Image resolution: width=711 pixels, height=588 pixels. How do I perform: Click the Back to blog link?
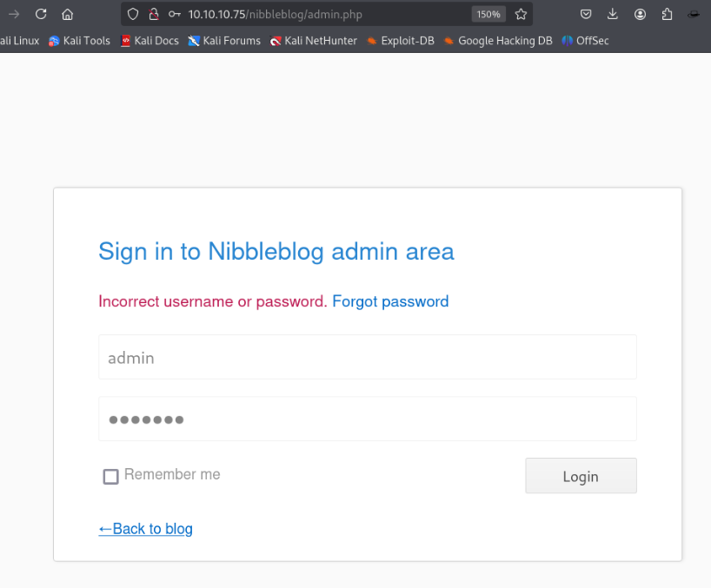(145, 529)
